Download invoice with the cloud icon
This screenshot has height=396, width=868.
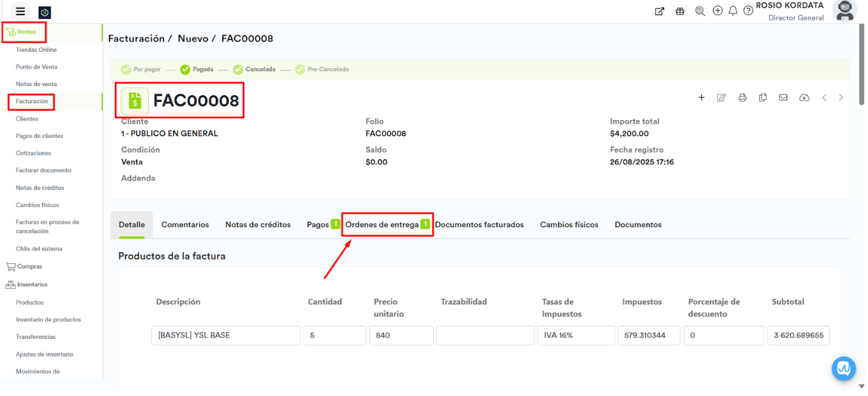pyautogui.click(x=804, y=98)
